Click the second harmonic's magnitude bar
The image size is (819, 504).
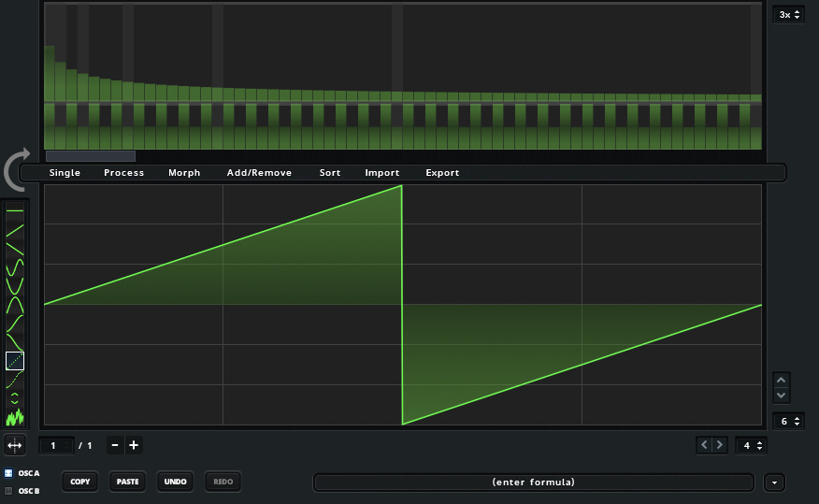(x=61, y=81)
